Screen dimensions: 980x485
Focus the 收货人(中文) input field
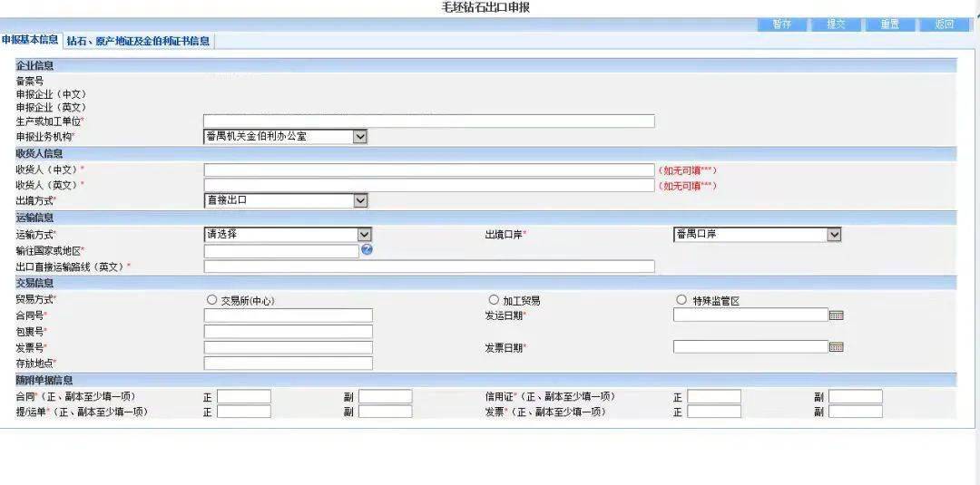pos(429,170)
